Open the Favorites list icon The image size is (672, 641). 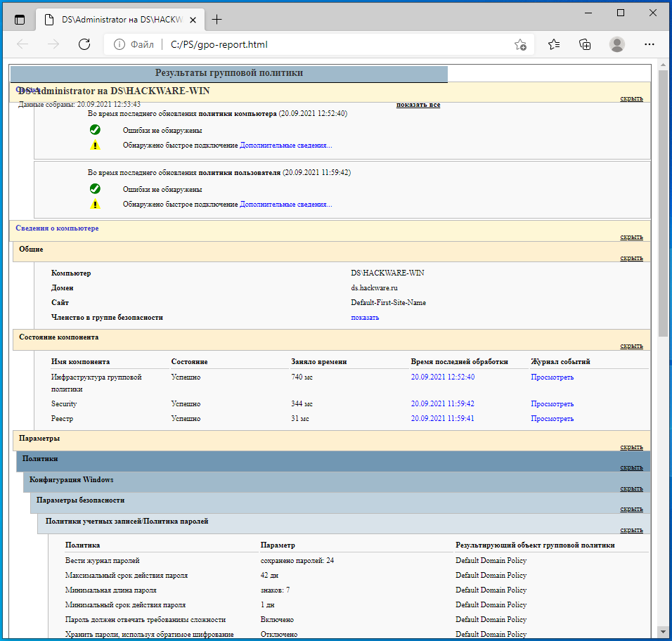[554, 44]
